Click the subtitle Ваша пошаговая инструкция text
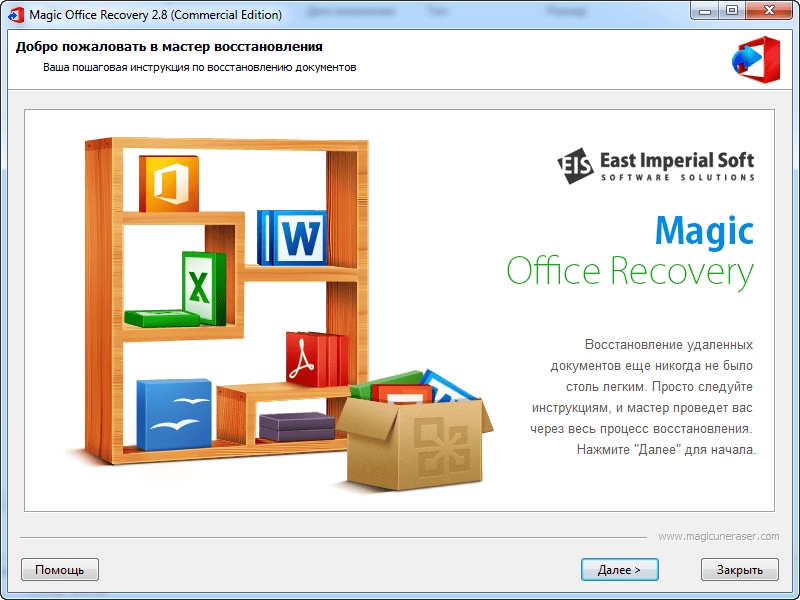Image resolution: width=800 pixels, height=600 pixels. [x=199, y=67]
